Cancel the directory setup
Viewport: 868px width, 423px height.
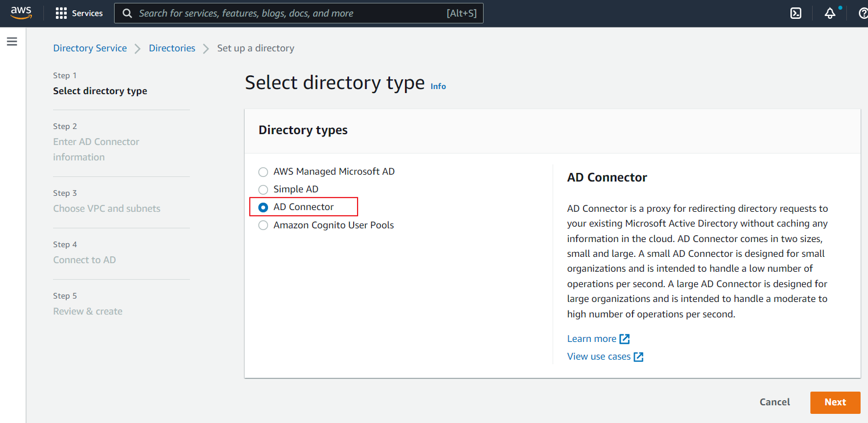click(x=774, y=402)
